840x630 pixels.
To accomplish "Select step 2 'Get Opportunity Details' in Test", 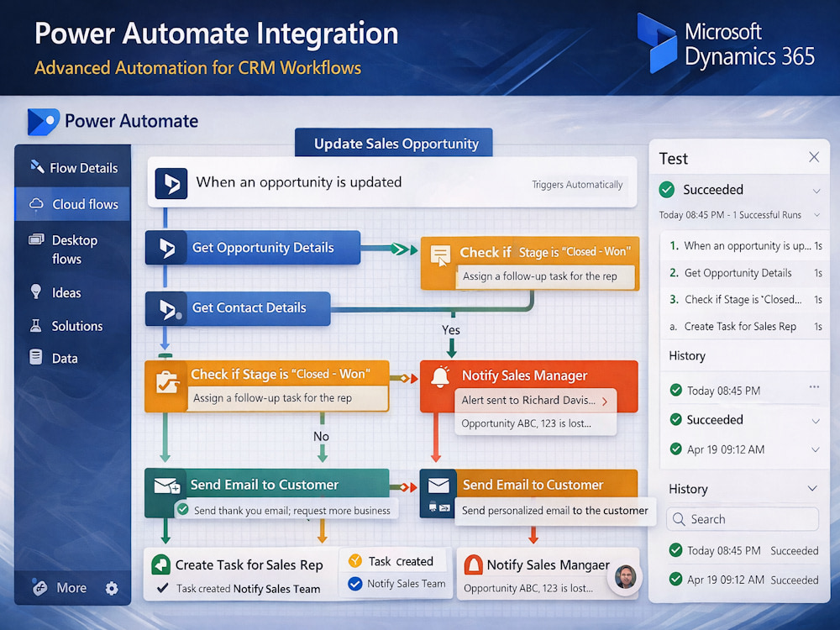I will pos(745,273).
